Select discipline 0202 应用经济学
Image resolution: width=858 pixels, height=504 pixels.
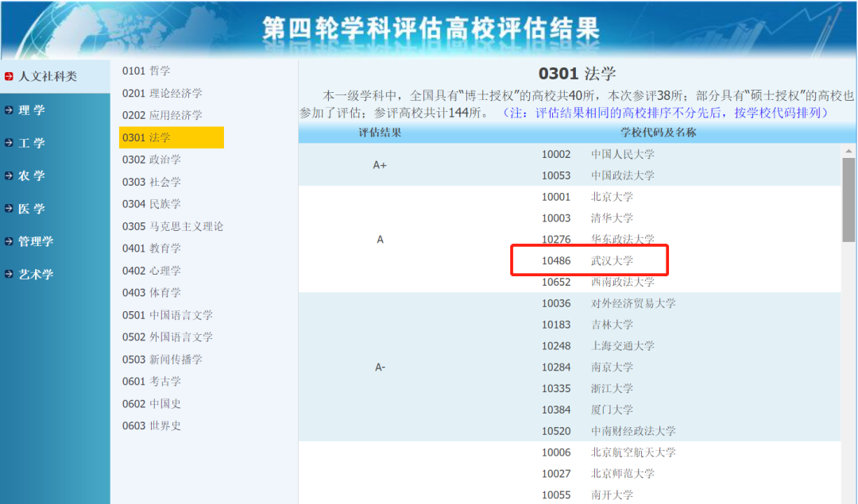[162, 115]
